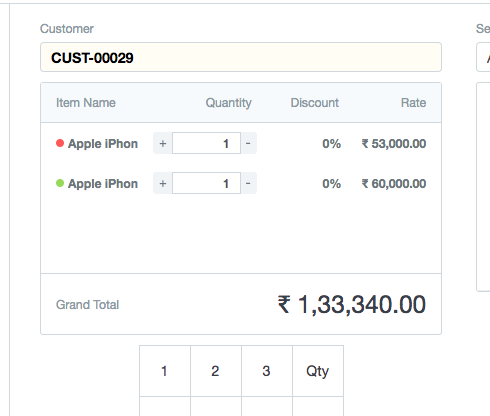Image resolution: width=490 pixels, height=416 pixels.
Task: Select the first Apple iPhone item name
Action: (x=103, y=144)
